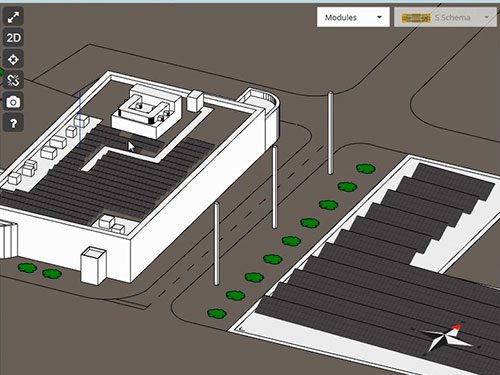Open the Modules dropdown
Image resolution: width=500 pixels, height=375 pixels.
tap(353, 17)
